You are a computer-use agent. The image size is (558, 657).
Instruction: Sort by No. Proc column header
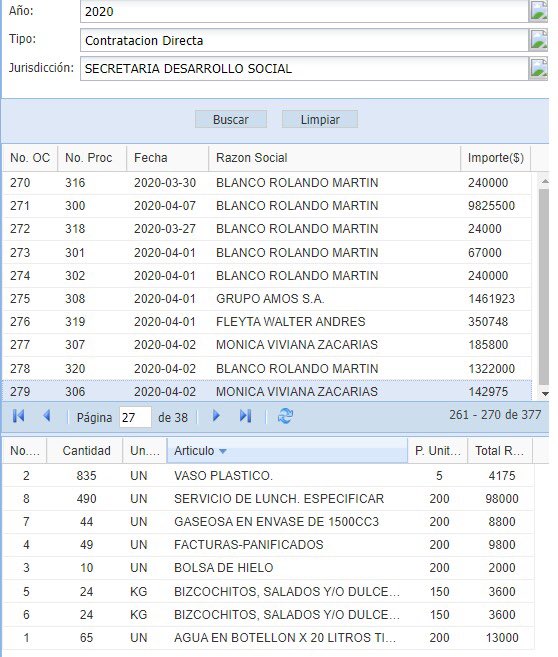click(92, 158)
